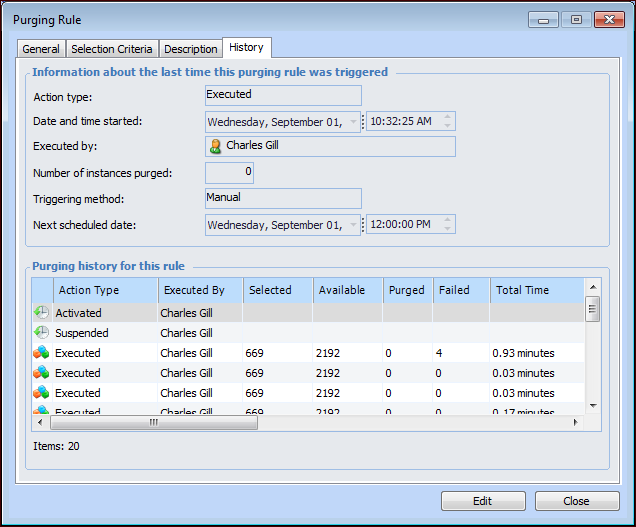Image resolution: width=636 pixels, height=527 pixels.
Task: Click the Suspended row clock icon
Action: [41, 333]
